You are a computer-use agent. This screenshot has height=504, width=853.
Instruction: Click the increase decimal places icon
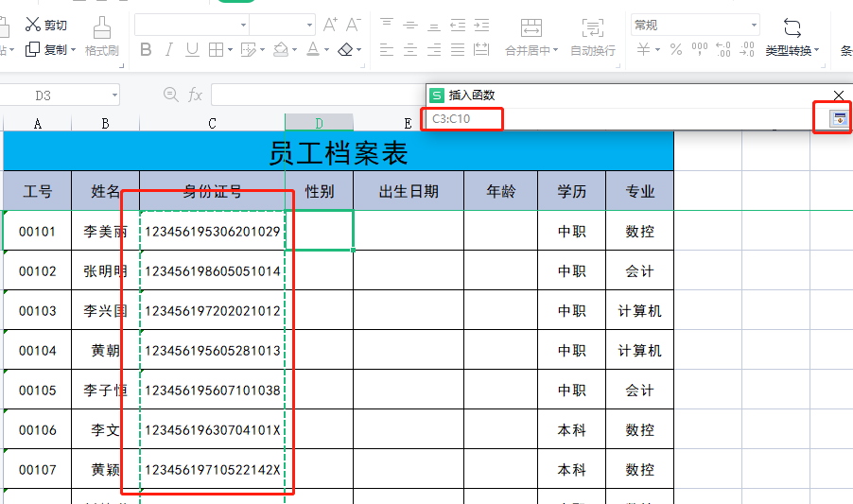[723, 49]
